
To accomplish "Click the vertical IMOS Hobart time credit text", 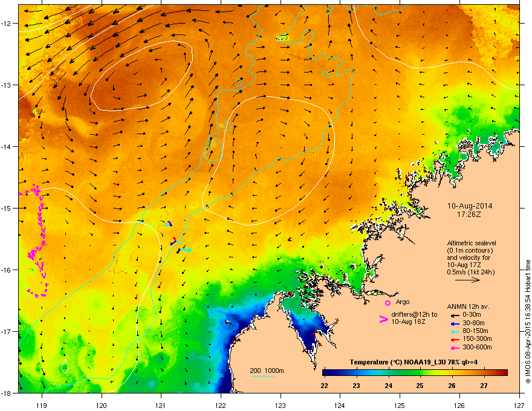I will click(528, 322).
